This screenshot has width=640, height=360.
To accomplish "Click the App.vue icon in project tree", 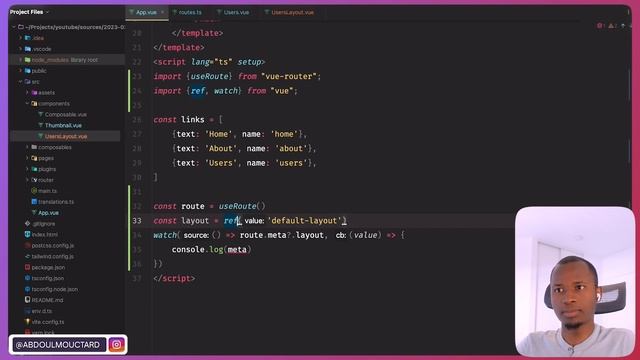I will pos(34,213).
